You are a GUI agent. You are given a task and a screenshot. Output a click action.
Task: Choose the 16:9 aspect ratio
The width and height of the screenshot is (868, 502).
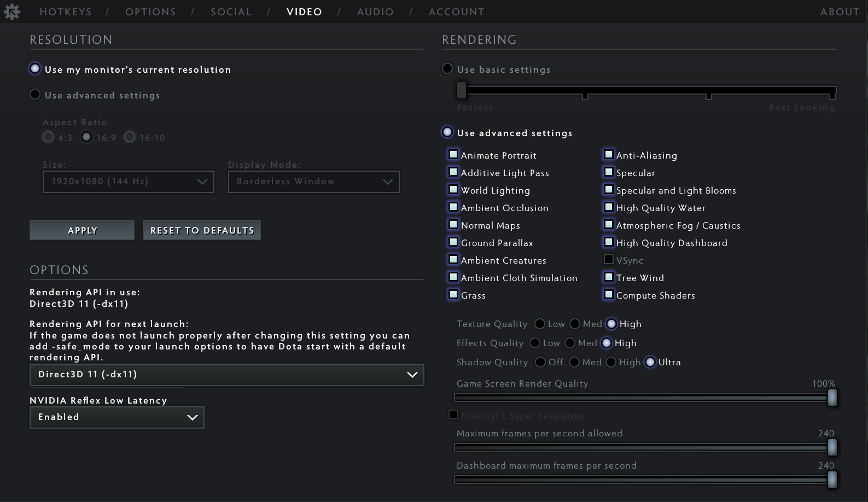pyautogui.click(x=86, y=137)
